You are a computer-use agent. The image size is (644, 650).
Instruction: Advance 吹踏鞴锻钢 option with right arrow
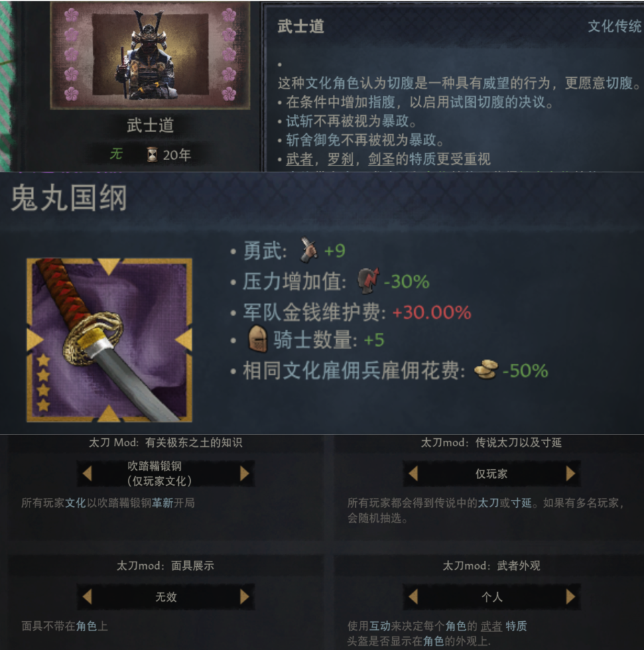pos(245,473)
